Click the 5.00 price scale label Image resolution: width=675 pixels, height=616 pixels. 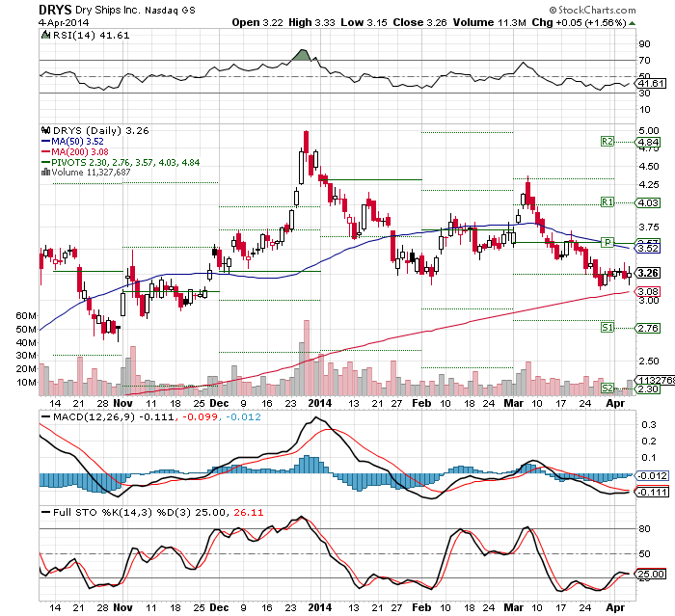649,130
